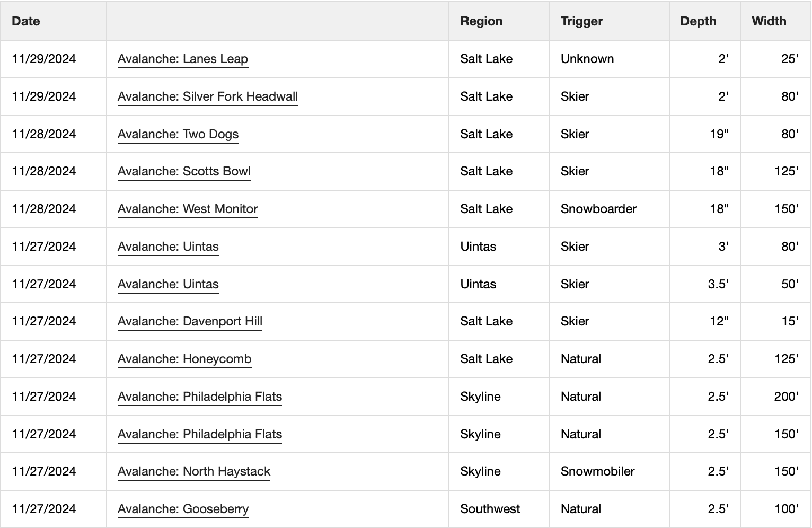Sort by the Width column header
Screen dimensions: 812x528
click(x=769, y=21)
